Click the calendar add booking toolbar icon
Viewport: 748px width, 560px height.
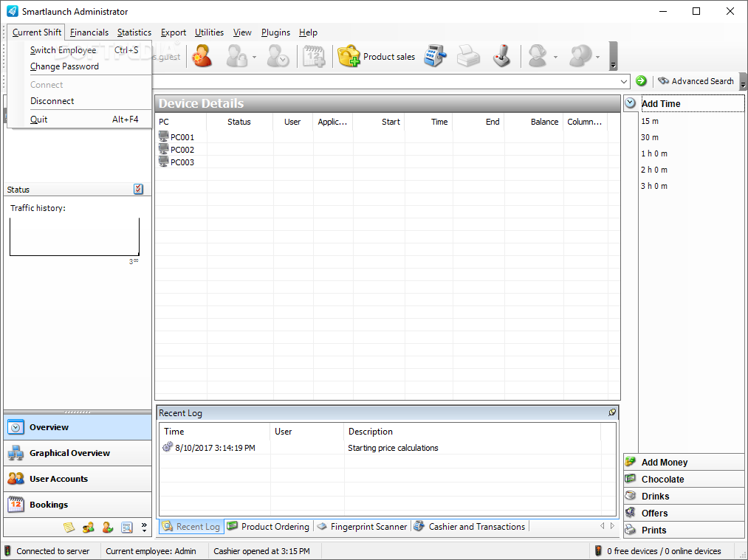pyautogui.click(x=314, y=56)
